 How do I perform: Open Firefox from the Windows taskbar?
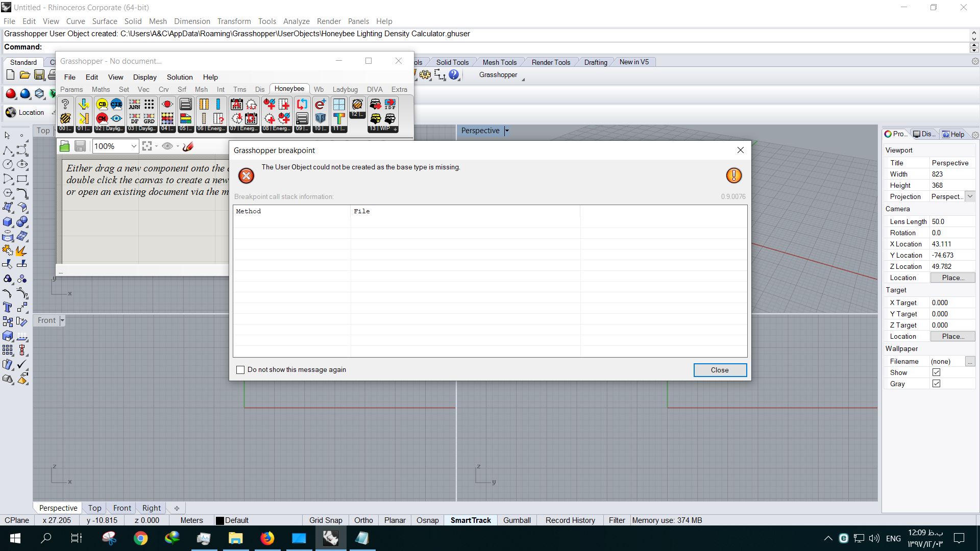click(267, 538)
